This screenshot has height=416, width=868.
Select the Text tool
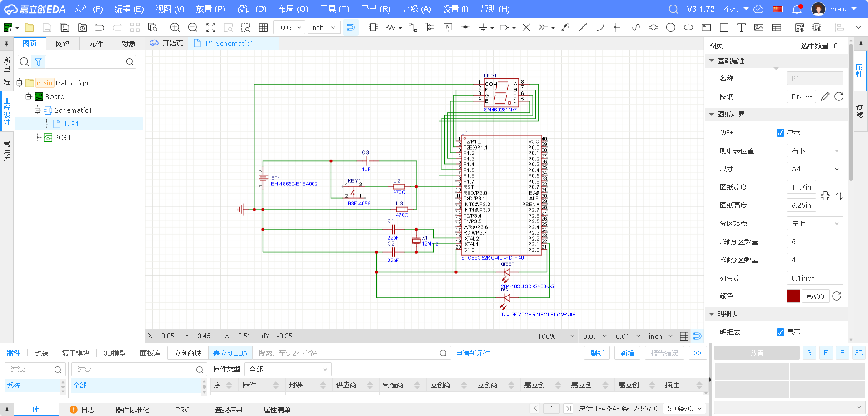(741, 27)
